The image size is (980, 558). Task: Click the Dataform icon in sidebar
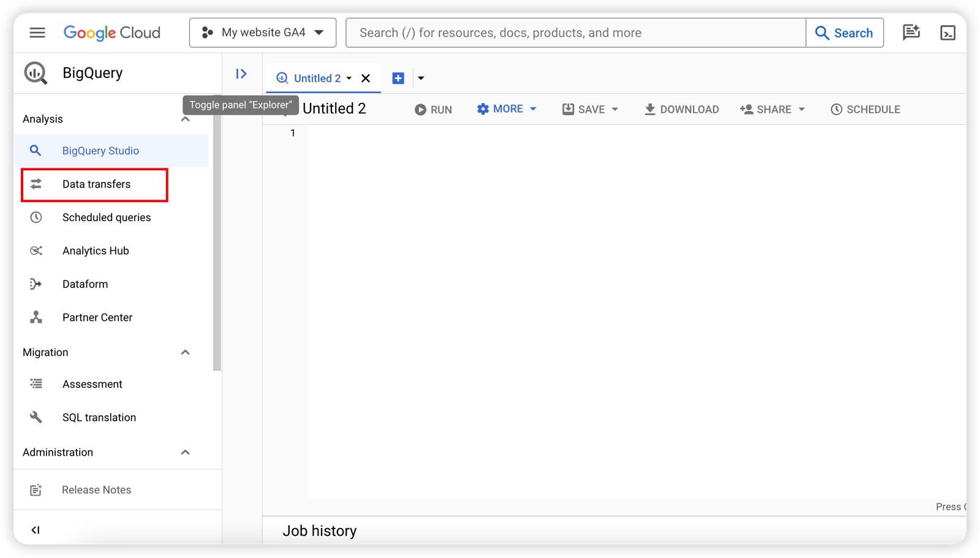click(36, 284)
